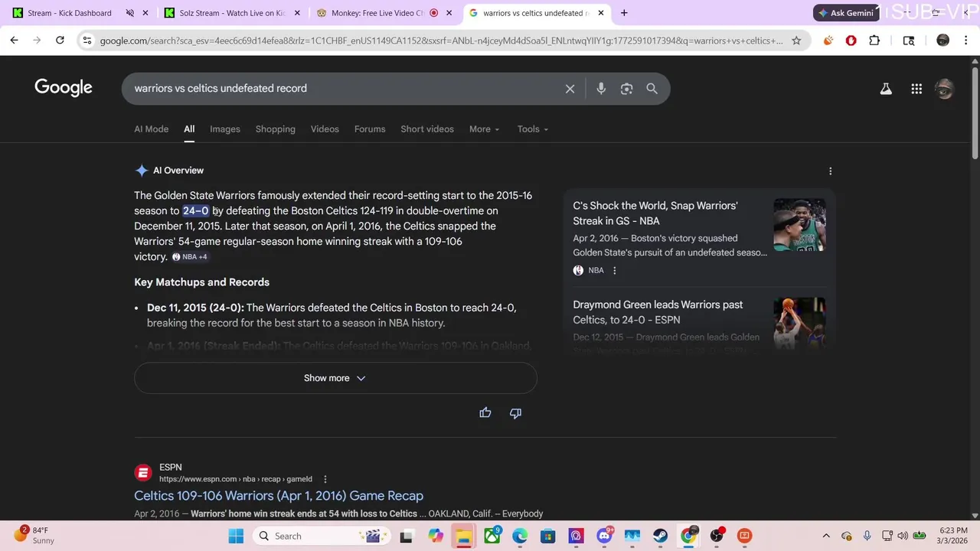Viewport: 980px width, 551px height.
Task: Click thumbnail of Celtics player article
Action: pyautogui.click(x=799, y=225)
